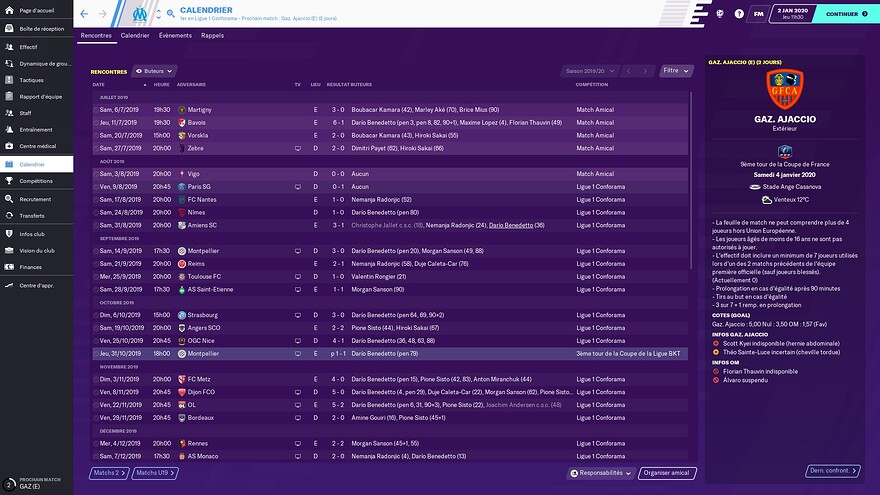Screen dimensions: 880x495
Task: Go to Centre médical in sidebar
Action: click(x=36, y=146)
